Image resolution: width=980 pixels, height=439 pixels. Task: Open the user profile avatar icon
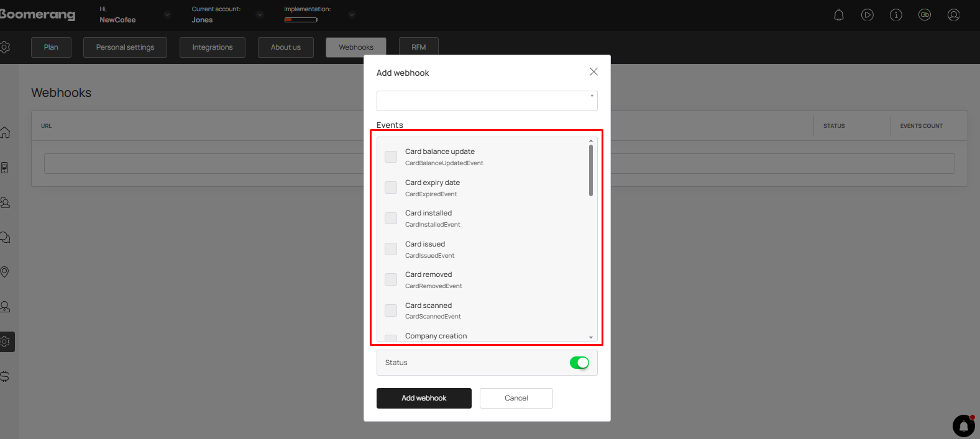tap(953, 15)
